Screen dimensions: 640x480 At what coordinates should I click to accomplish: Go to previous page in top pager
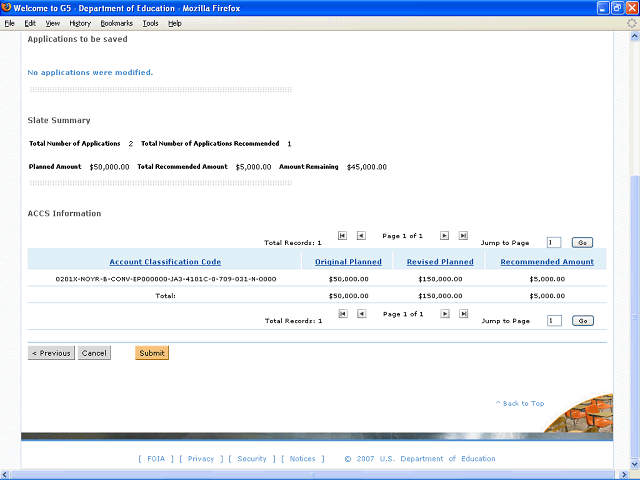tap(361, 236)
